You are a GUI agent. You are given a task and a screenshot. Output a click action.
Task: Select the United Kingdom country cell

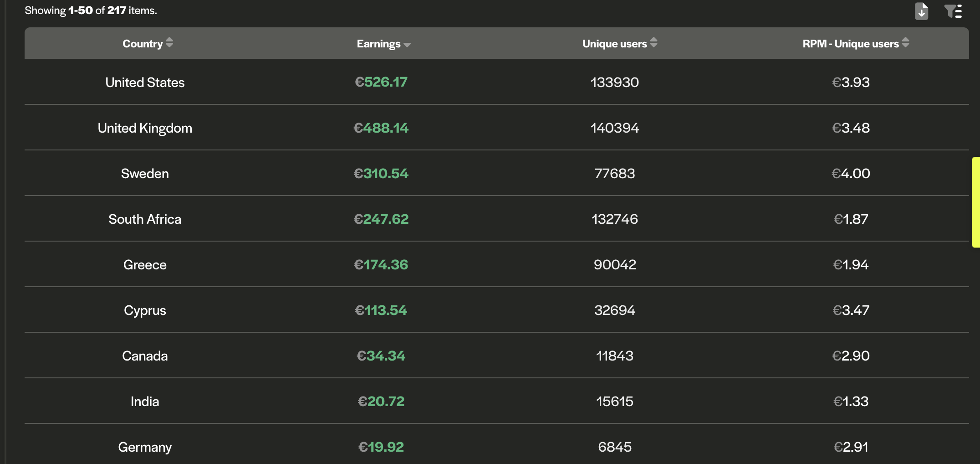point(145,128)
